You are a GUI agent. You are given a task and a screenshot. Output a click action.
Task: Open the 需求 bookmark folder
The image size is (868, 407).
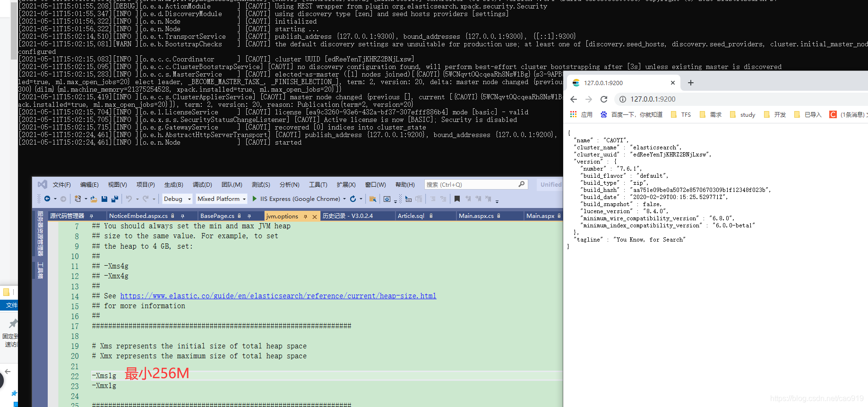point(711,114)
